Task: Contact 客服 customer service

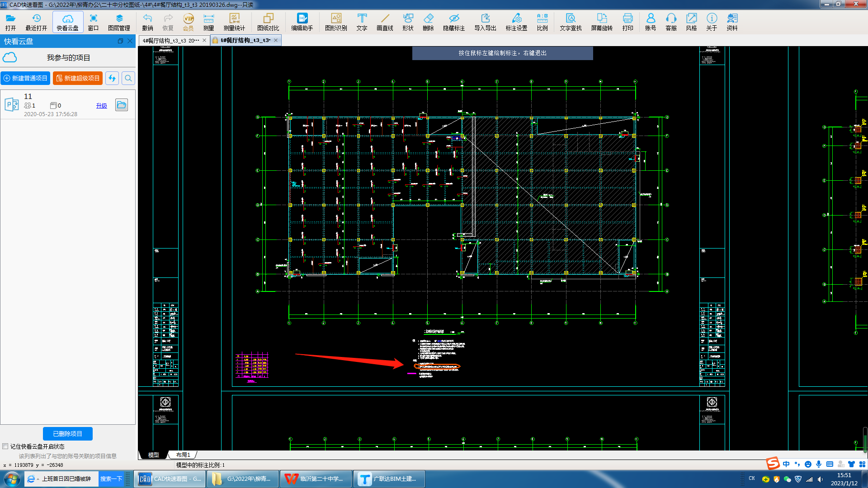Action: (671, 22)
